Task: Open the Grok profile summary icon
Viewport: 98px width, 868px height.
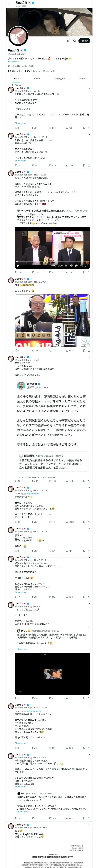Action: 68,41
